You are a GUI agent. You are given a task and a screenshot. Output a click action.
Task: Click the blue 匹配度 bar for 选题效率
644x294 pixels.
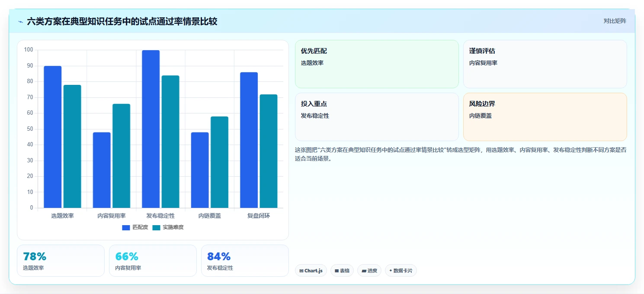(x=53, y=137)
